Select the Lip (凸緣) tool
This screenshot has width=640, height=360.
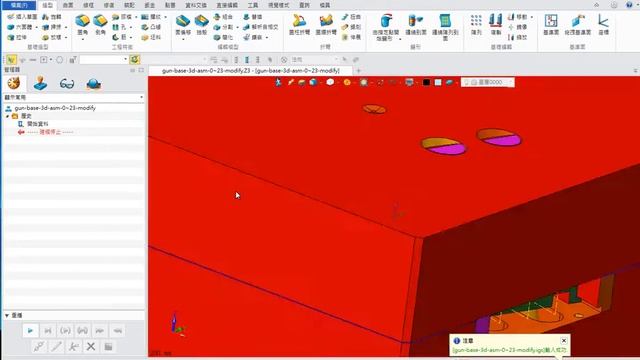pos(151,27)
